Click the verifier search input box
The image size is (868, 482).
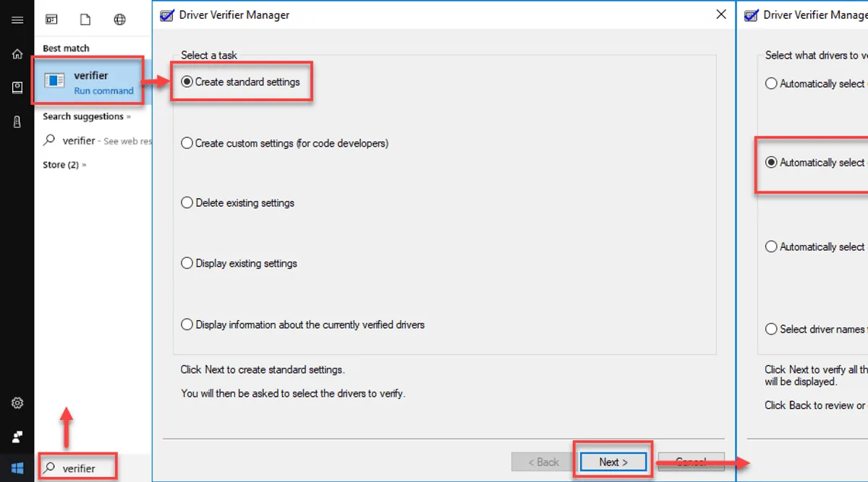pos(78,468)
